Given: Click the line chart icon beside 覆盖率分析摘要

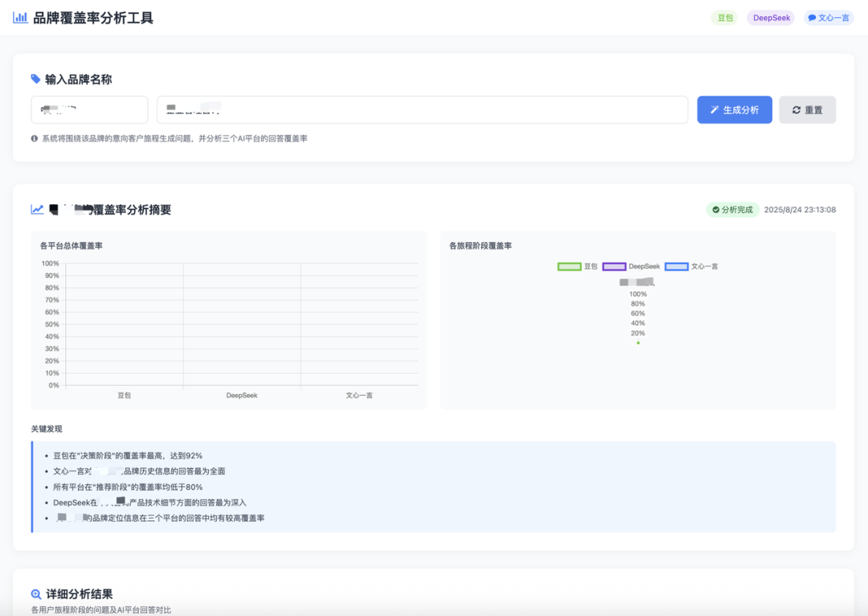Looking at the screenshot, I should click(x=37, y=209).
